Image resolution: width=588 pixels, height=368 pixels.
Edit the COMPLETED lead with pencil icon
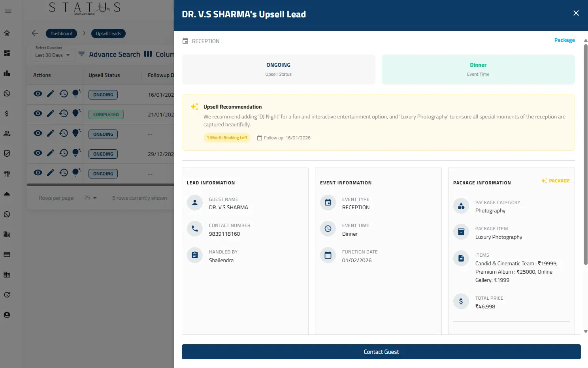[51, 114]
